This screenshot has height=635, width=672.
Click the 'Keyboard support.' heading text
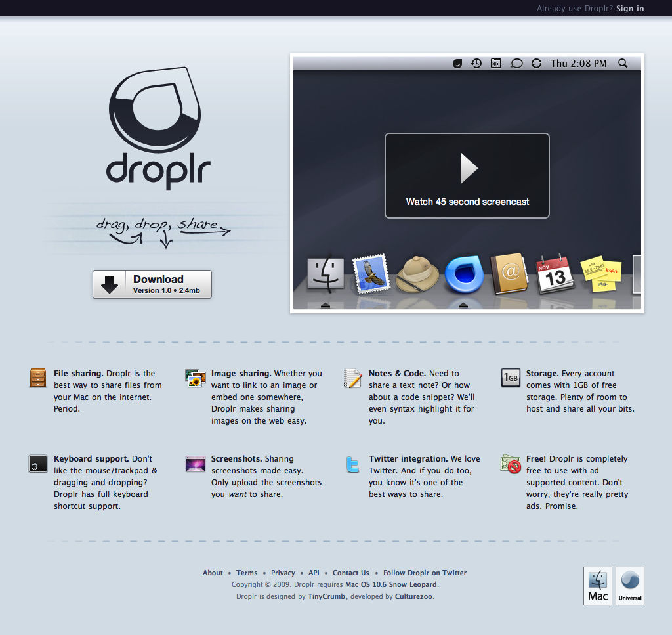91,459
